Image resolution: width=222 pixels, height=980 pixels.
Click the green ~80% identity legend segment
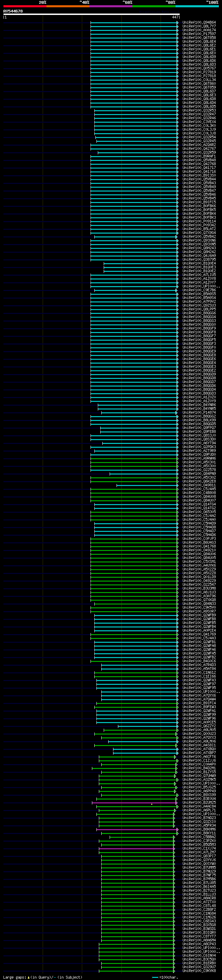pyautogui.click(x=154, y=6)
